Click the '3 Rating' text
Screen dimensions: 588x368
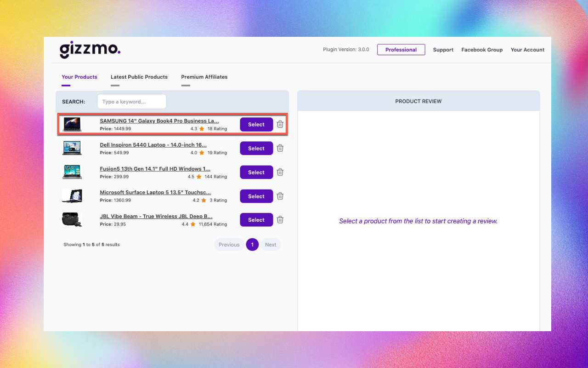218,201
